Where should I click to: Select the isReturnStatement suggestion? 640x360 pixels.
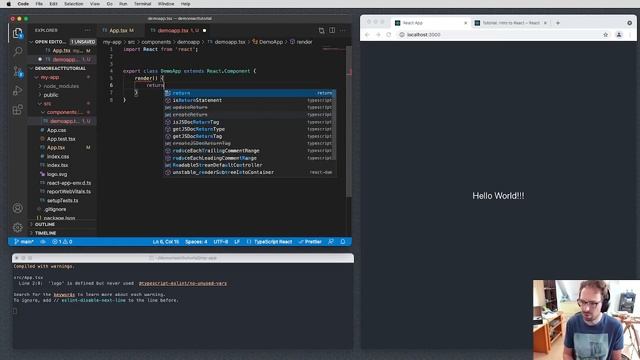[250, 100]
